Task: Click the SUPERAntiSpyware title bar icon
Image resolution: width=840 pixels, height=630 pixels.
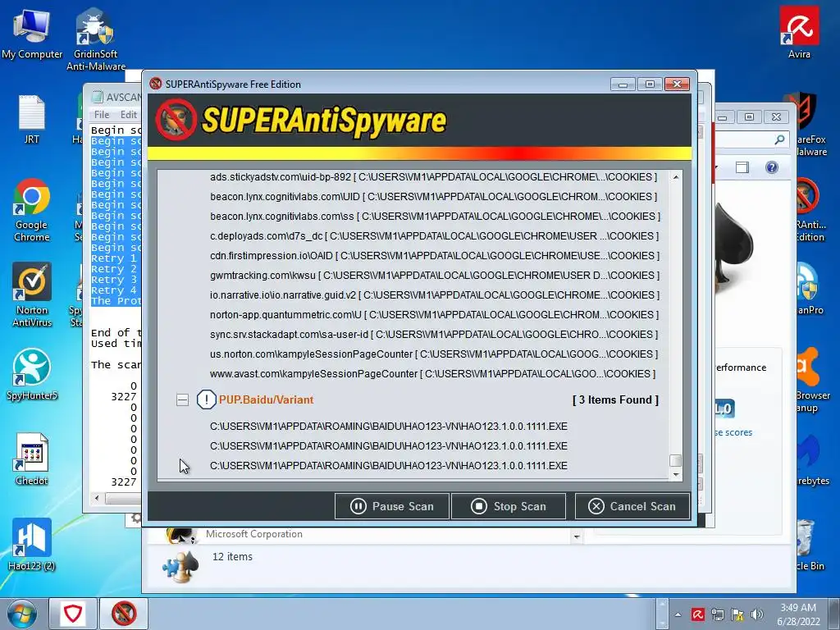Action: point(156,84)
